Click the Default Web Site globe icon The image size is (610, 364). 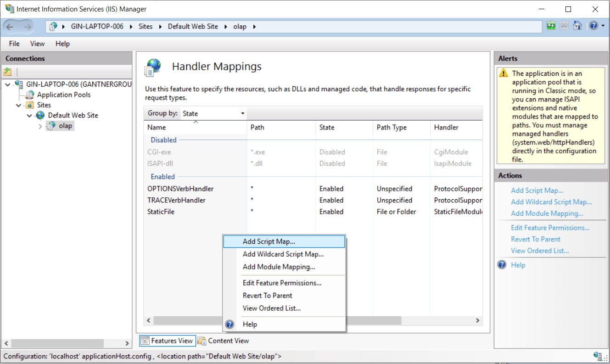tap(40, 115)
